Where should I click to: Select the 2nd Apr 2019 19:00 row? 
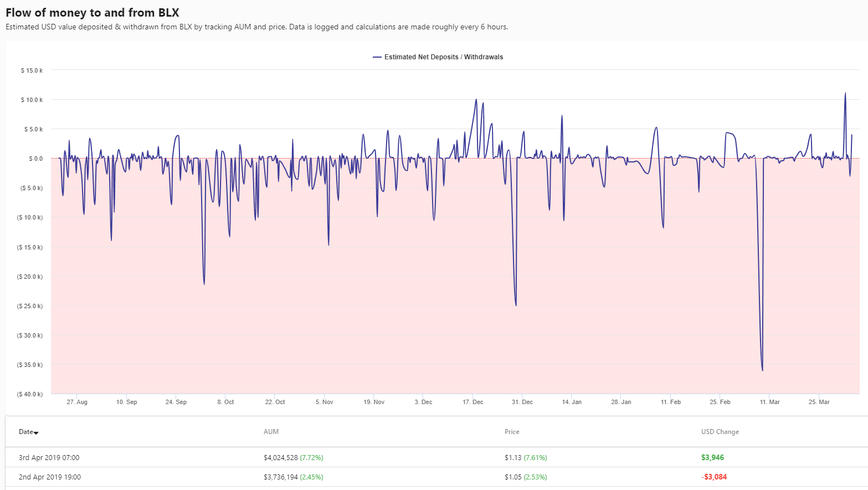[x=436, y=477]
